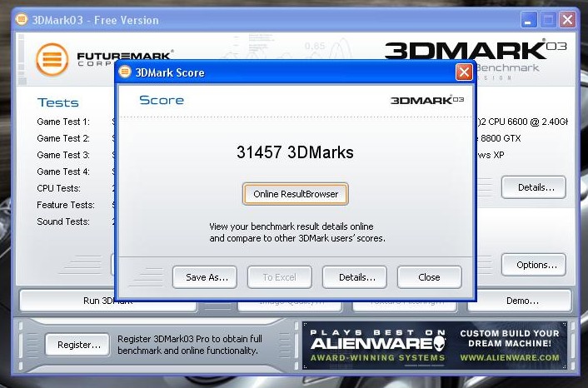Click the red X of 3DMark Score dialog
Image resolution: width=588 pixels, height=388 pixels.
[464, 72]
